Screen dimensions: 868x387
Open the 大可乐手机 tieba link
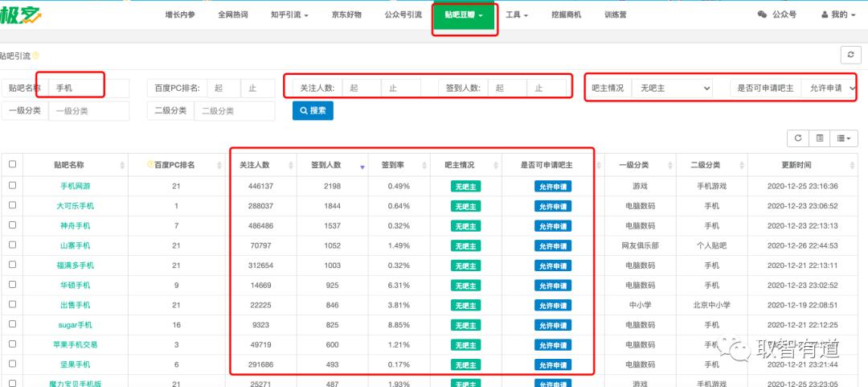pos(76,206)
